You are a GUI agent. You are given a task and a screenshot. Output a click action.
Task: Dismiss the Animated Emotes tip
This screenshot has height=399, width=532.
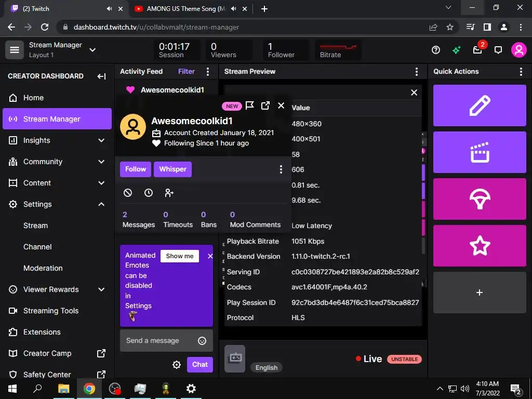tap(210, 256)
